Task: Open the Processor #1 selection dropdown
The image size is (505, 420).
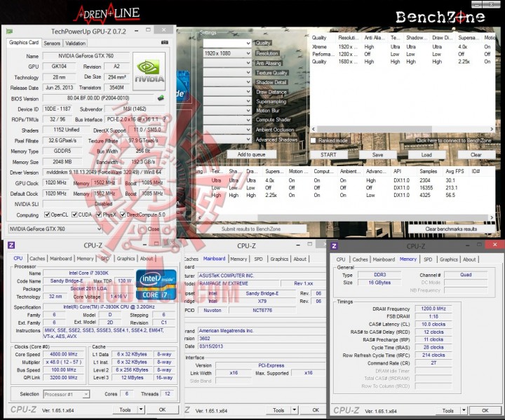Action: click(x=67, y=394)
